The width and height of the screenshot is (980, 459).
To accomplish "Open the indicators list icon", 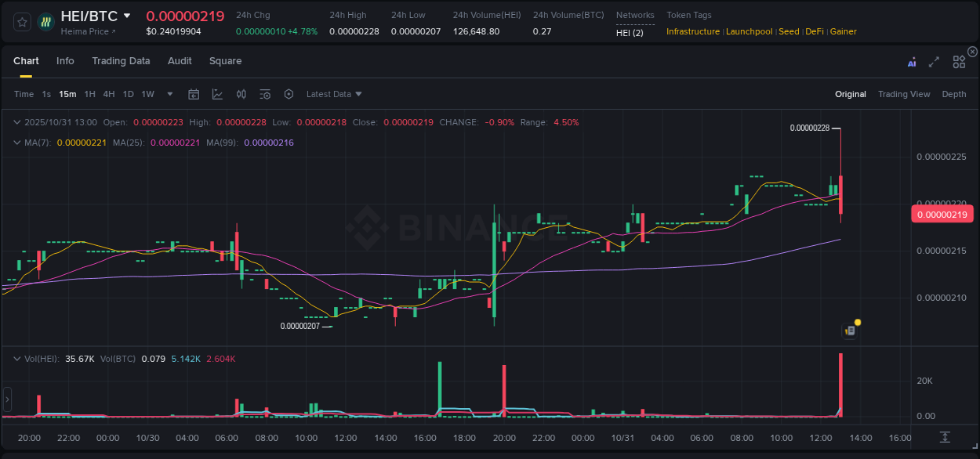I will (x=265, y=94).
